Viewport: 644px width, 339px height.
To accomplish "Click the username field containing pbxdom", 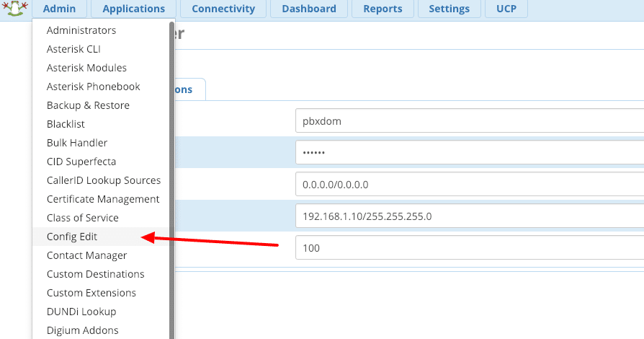I will [x=468, y=121].
